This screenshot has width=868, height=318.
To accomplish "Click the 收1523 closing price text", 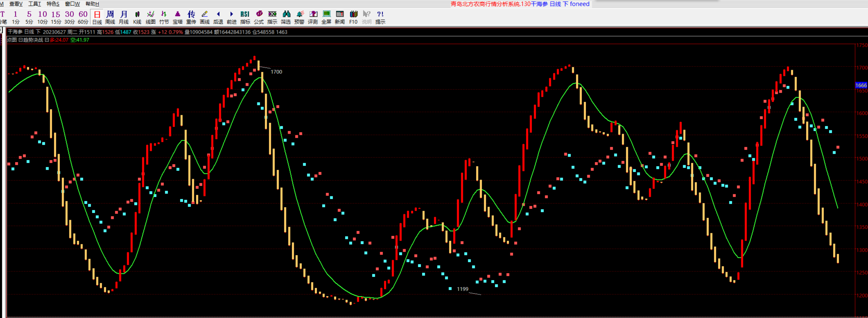I will (141, 32).
